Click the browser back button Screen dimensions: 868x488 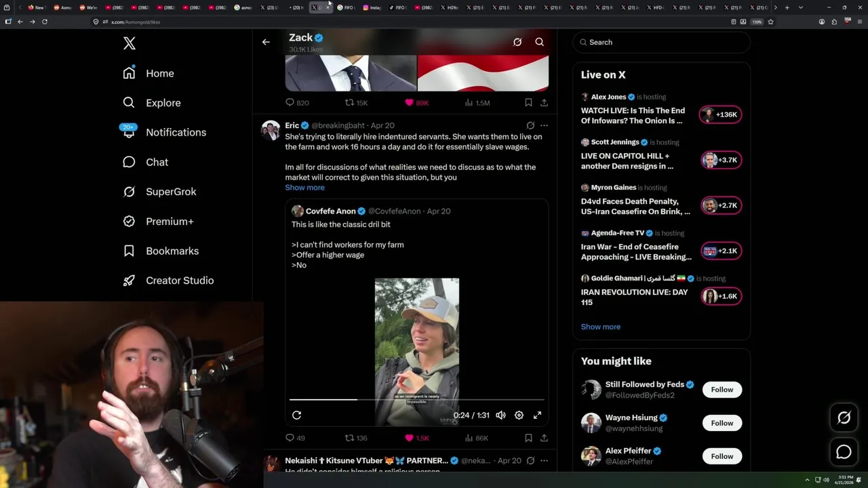pyautogui.click(x=20, y=22)
